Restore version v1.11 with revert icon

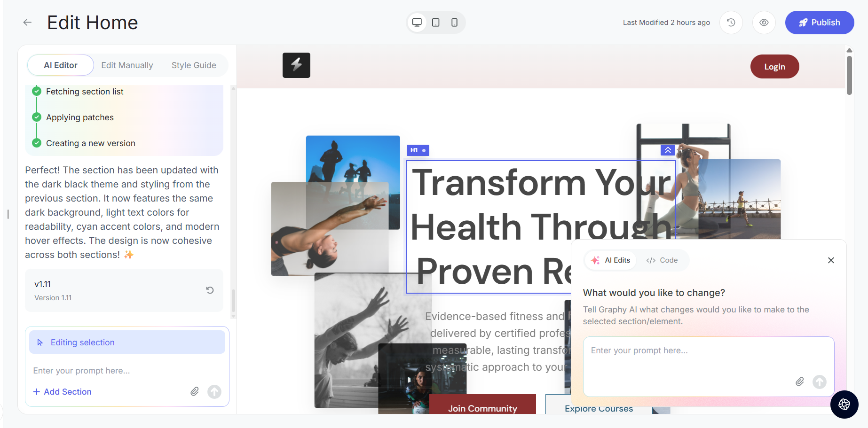210,290
